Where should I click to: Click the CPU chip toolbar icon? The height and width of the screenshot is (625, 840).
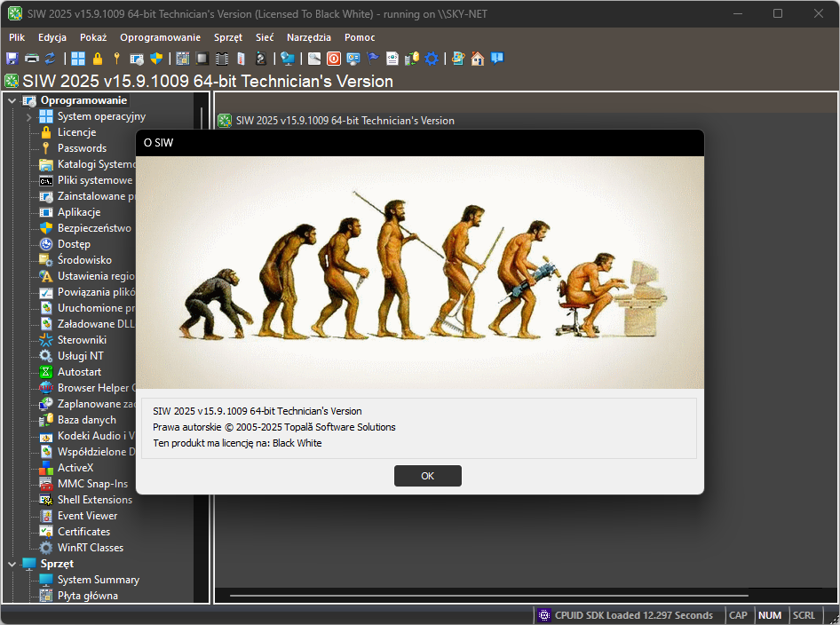(x=202, y=59)
